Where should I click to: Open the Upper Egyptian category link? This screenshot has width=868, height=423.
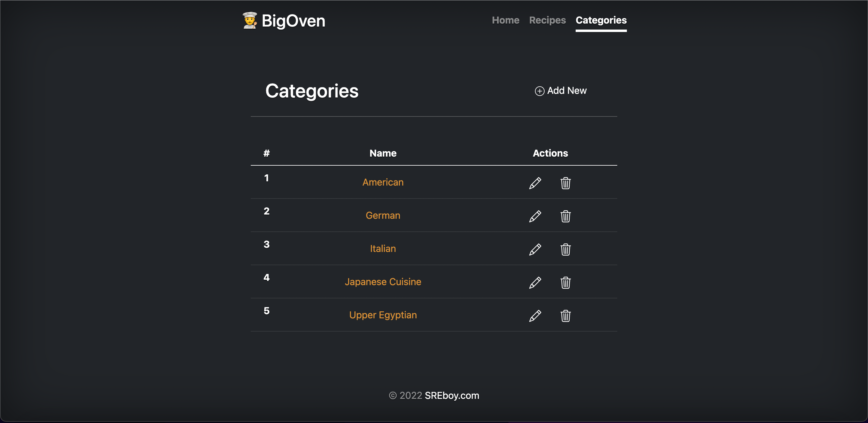(x=383, y=315)
